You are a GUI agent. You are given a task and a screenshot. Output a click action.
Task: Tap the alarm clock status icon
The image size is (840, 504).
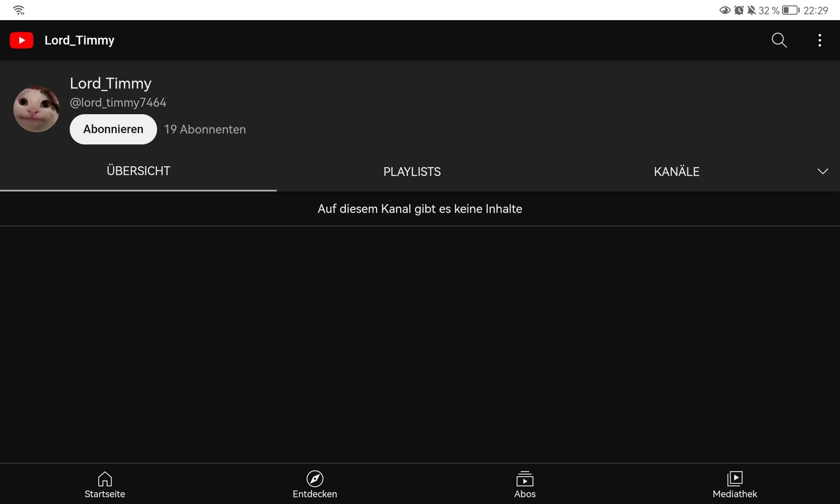[738, 10]
